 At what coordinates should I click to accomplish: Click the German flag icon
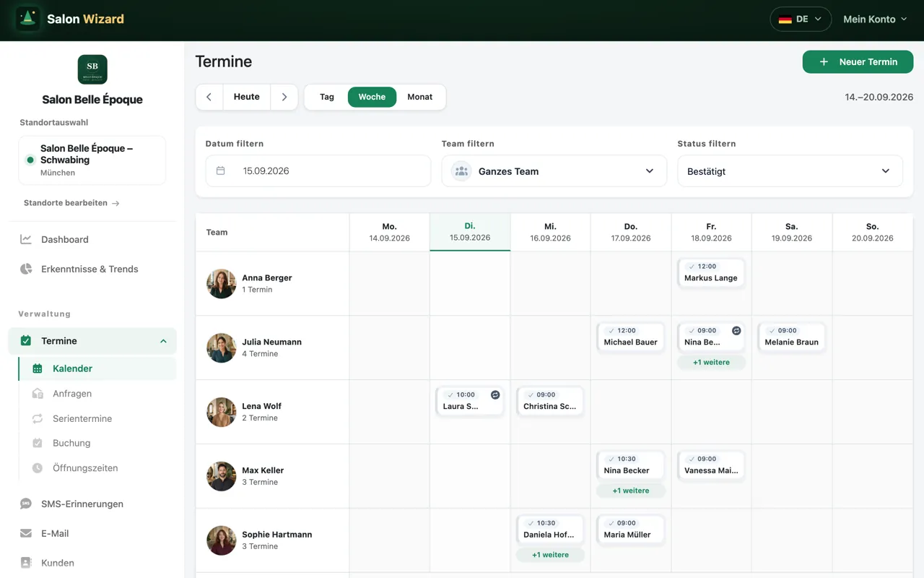(x=785, y=19)
